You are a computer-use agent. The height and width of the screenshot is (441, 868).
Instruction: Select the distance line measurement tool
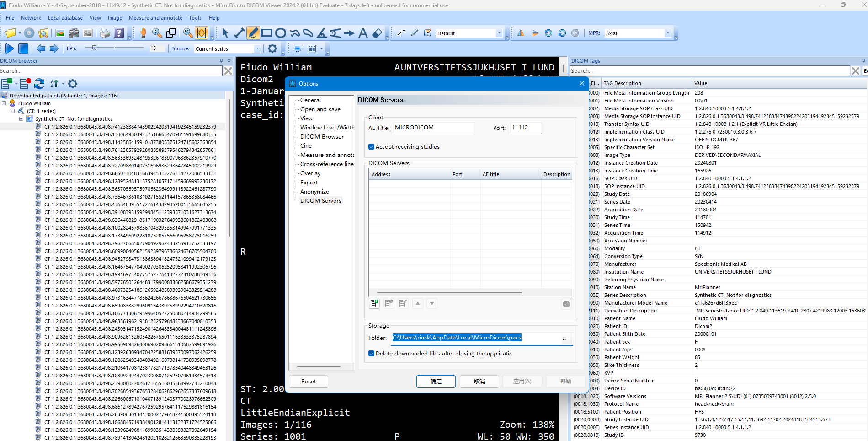click(x=239, y=33)
